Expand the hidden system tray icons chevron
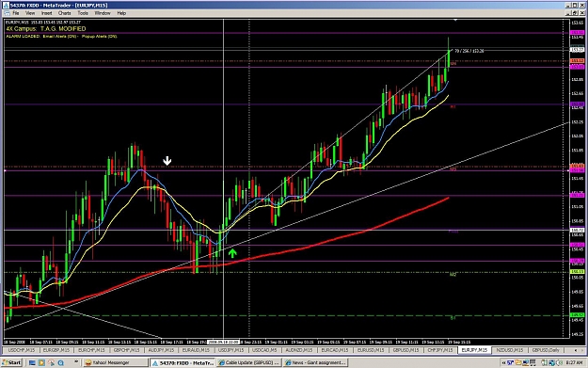This screenshot has height=368, width=588. [504, 362]
